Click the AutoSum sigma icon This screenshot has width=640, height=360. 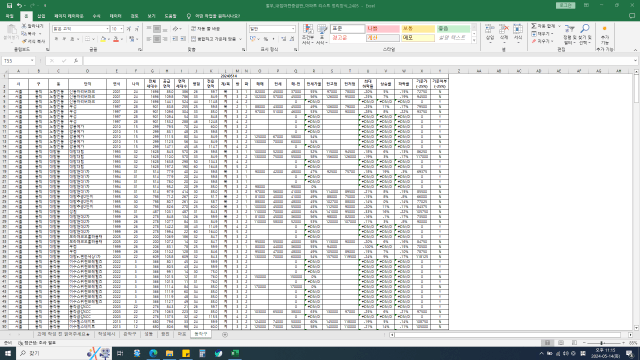(534, 26)
